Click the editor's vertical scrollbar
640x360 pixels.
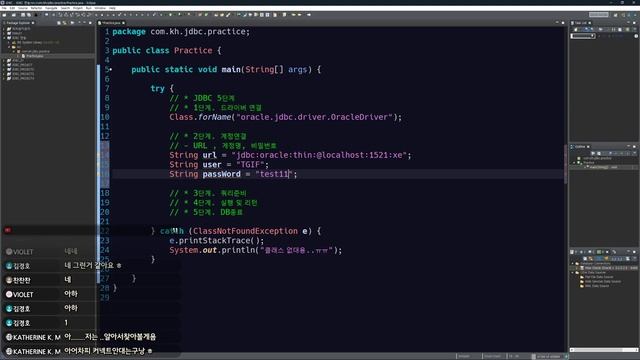pyautogui.click(x=566, y=163)
